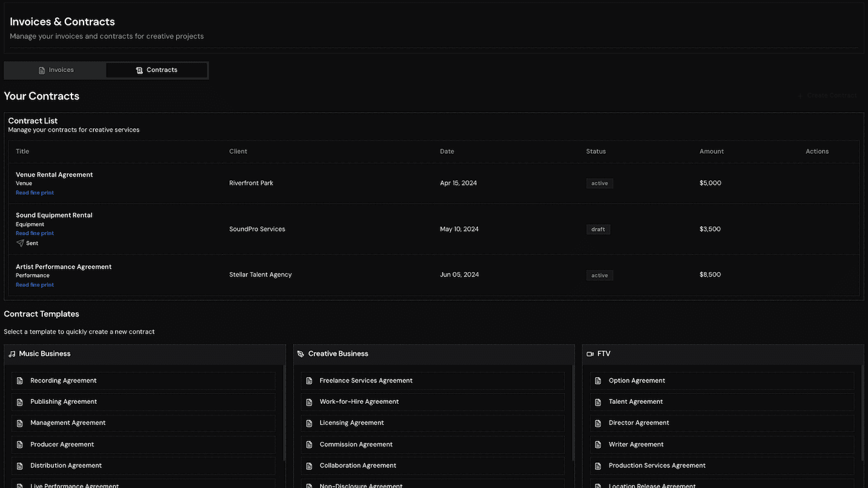Click the FTV video camera icon
The width and height of the screenshot is (868, 488).
(x=590, y=354)
